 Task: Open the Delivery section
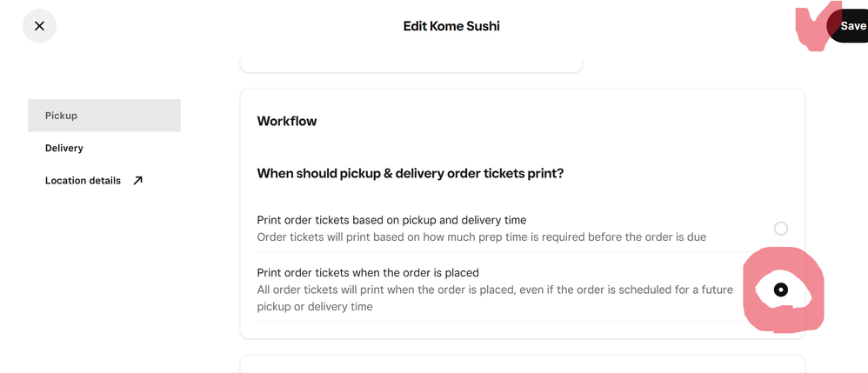(x=64, y=148)
